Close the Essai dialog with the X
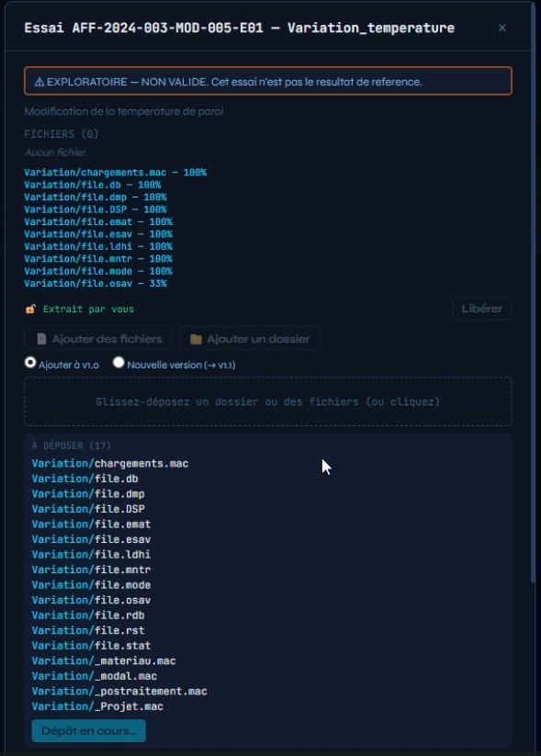541x756 pixels. pyautogui.click(x=502, y=28)
